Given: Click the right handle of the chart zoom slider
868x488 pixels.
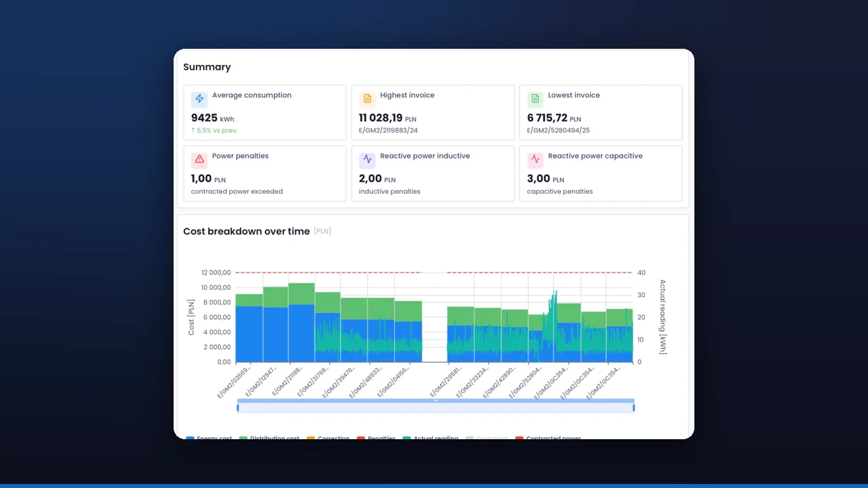Looking at the screenshot, I should click(x=633, y=407).
